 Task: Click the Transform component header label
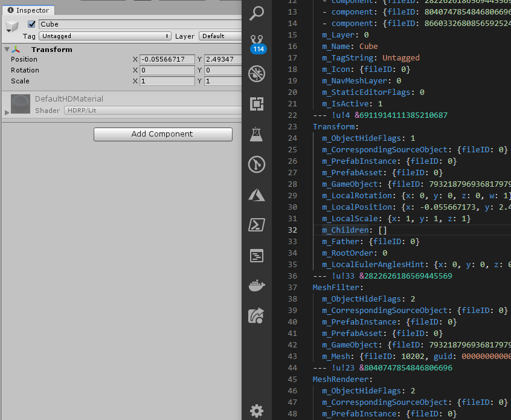coord(52,50)
